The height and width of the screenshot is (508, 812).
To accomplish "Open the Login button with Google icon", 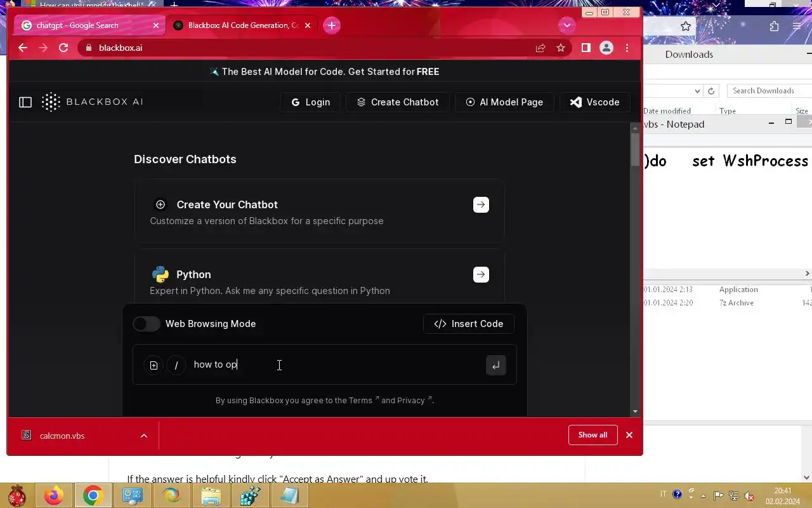I will [310, 102].
